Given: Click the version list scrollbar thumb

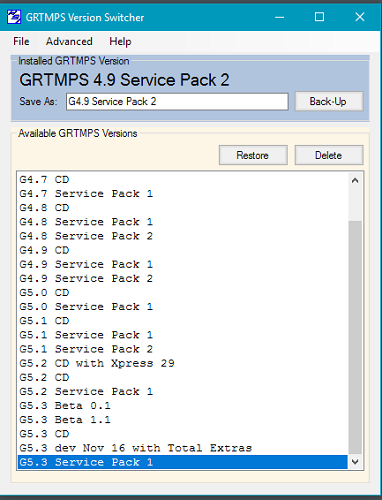Looking at the screenshot, I should point(355,337).
